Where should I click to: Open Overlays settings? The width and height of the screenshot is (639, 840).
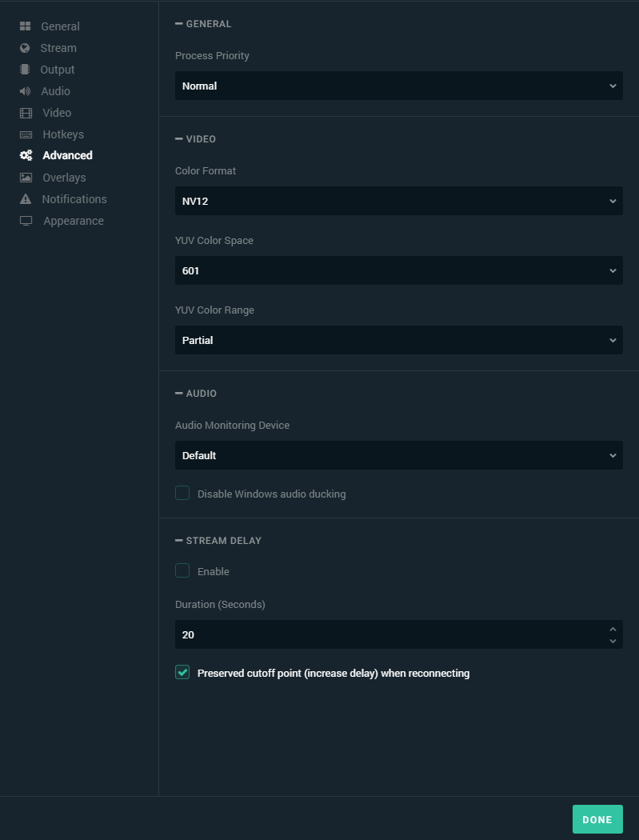pyautogui.click(x=64, y=178)
